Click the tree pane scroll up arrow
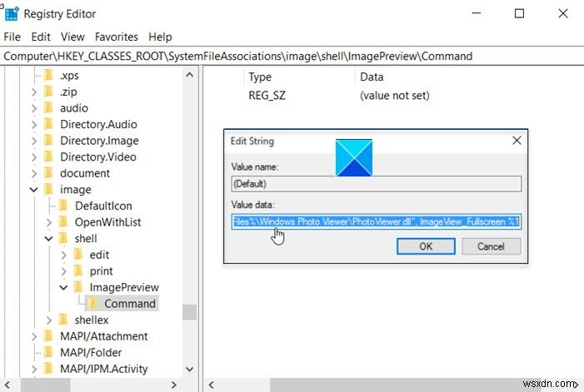 [190, 75]
